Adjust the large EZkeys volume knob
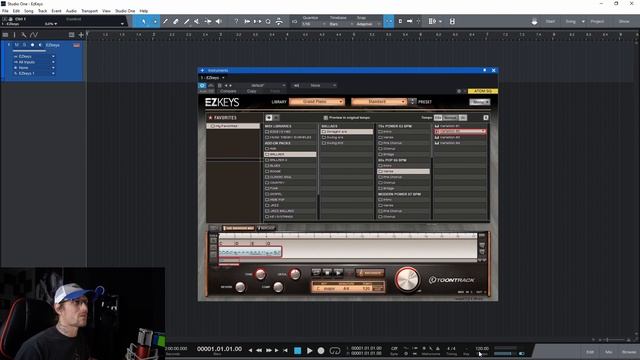This screenshot has height=360, width=640. [407, 280]
